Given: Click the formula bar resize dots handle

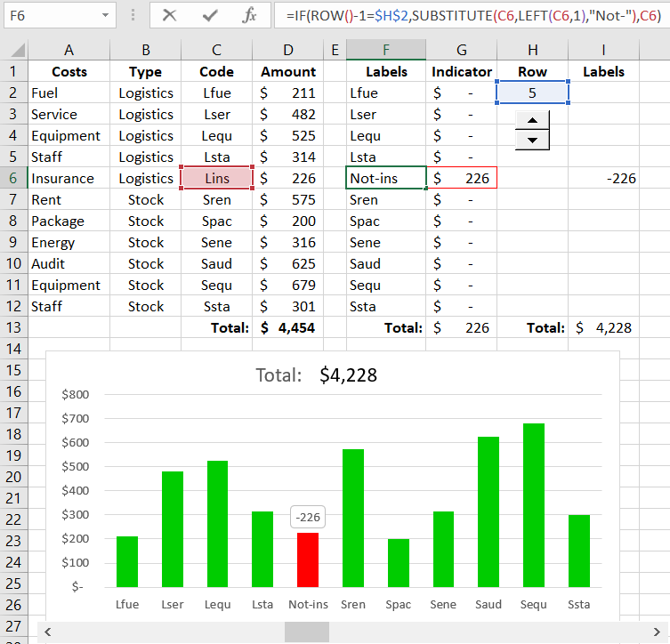Looking at the screenshot, I should pos(133,15).
